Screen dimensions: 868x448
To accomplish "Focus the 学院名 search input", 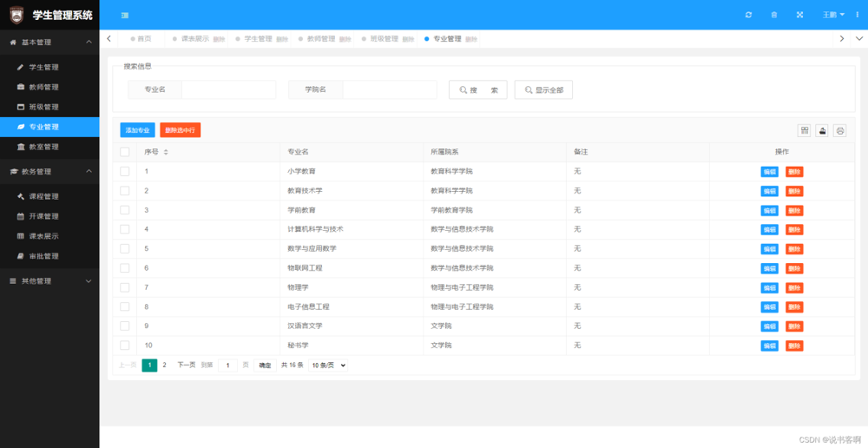I will [390, 89].
